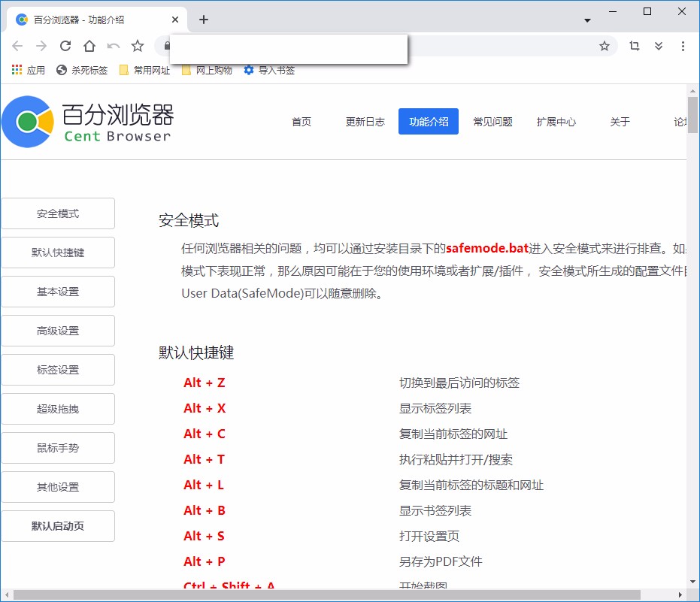Click the forward navigation arrow
700x602 pixels.
point(41,46)
